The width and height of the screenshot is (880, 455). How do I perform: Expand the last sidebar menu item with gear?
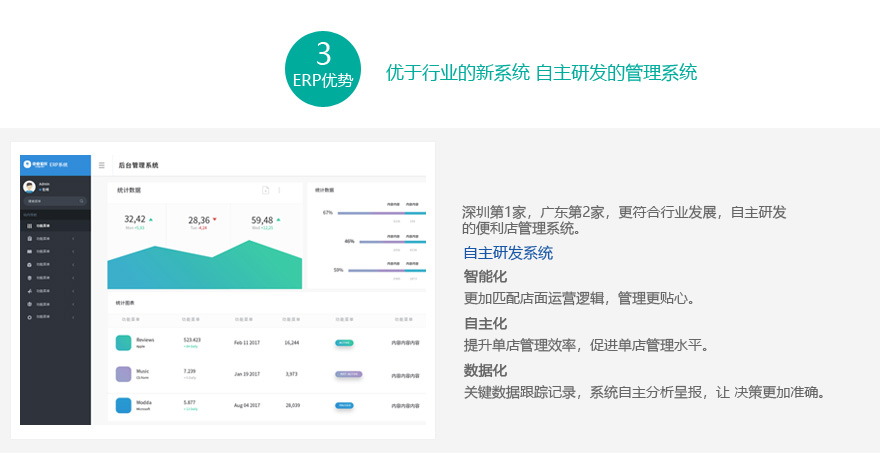73,317
